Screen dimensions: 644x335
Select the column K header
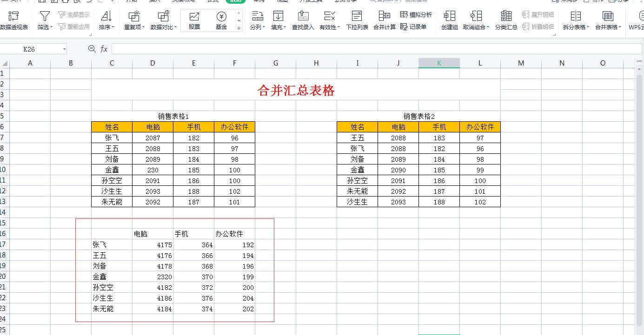click(439, 63)
